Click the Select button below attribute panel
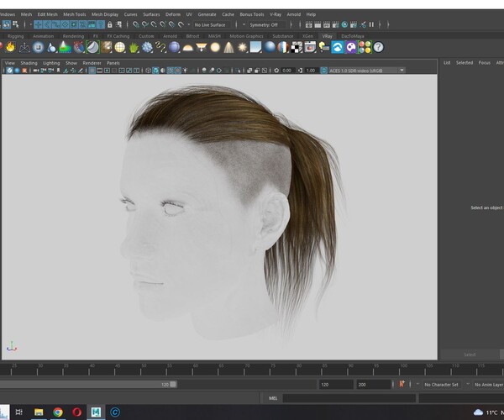 [470, 354]
